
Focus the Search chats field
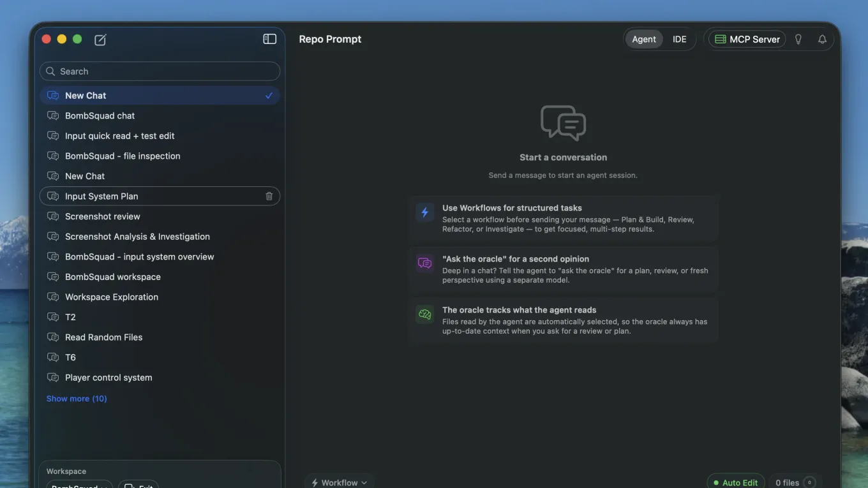(x=160, y=71)
